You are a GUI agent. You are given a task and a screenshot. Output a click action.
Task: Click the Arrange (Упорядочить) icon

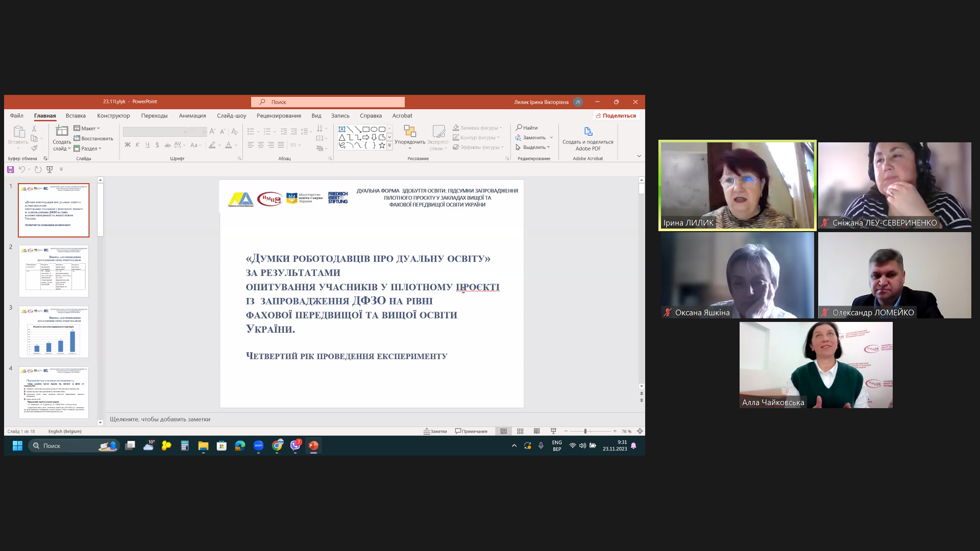tap(410, 132)
